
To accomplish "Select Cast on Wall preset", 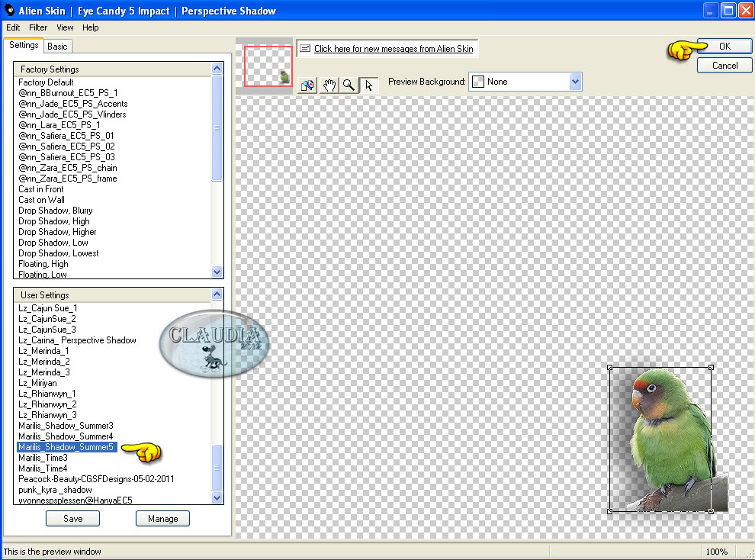I will point(41,200).
